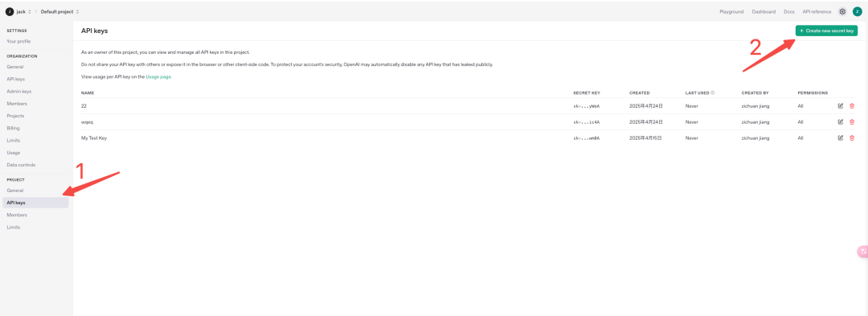Viewport: 868px width, 316px height.
Task: Click Create new secret key button
Action: (x=826, y=31)
